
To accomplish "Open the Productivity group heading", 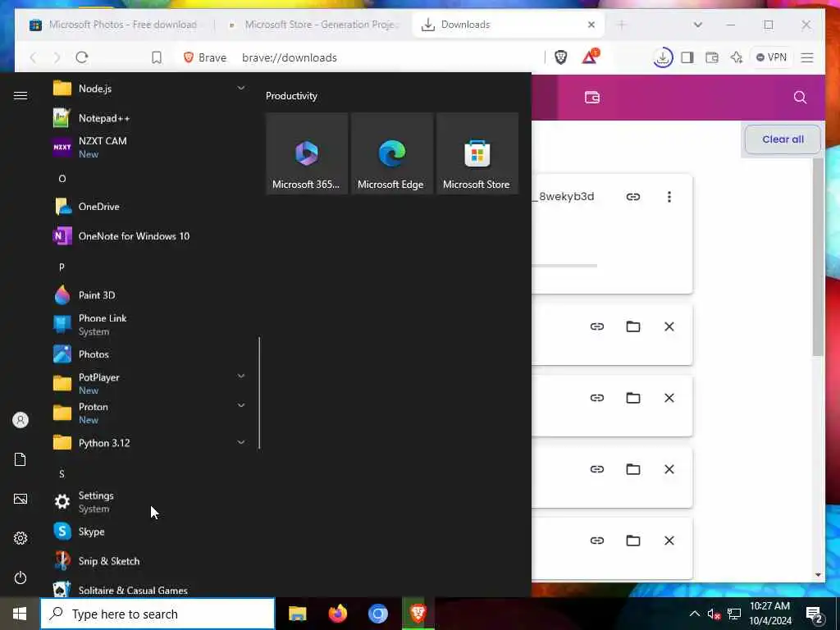I will (x=291, y=96).
